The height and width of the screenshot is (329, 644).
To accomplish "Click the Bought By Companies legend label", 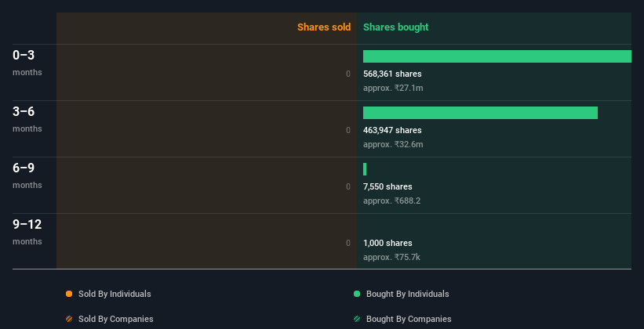I will 409,319.
